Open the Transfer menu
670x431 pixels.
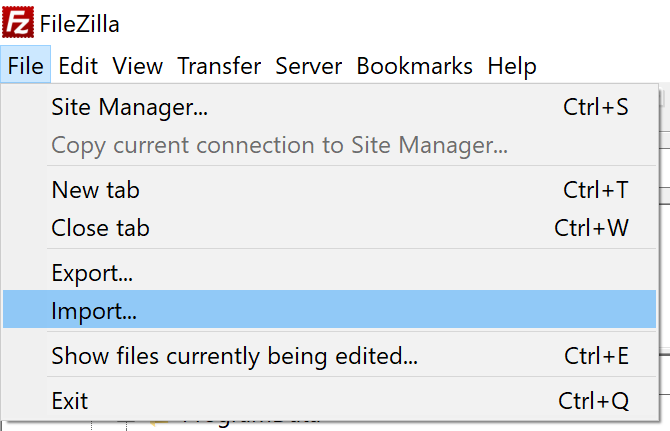(219, 66)
